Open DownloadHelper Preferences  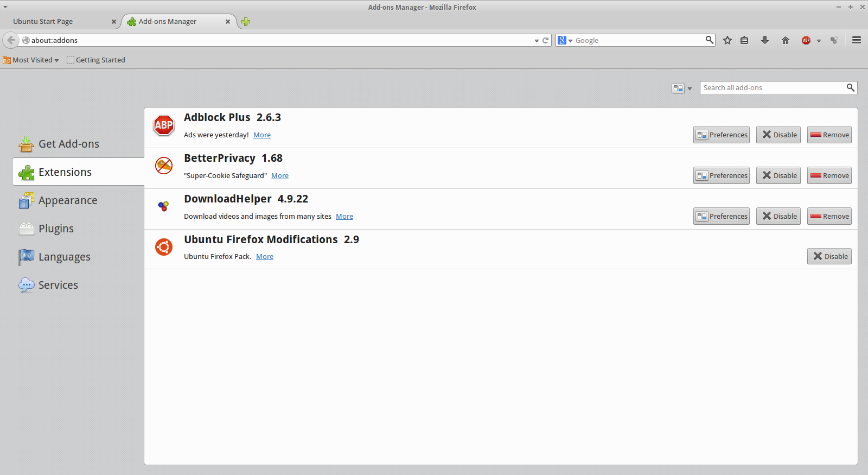(722, 216)
